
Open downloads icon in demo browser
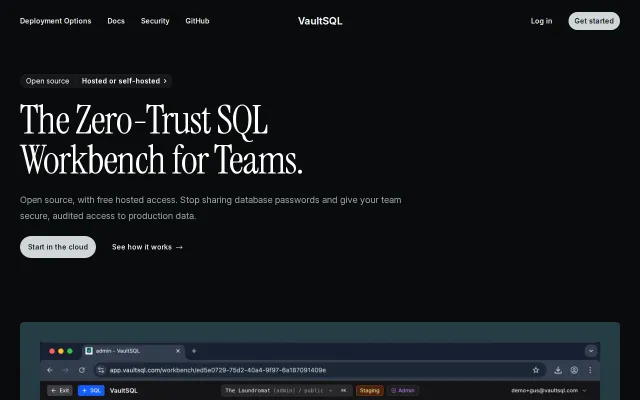tap(558, 370)
